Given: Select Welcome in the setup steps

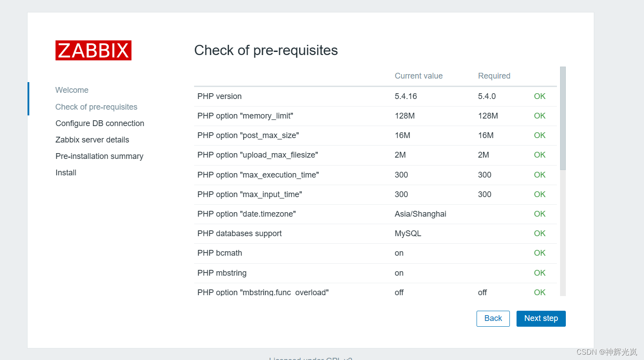Looking at the screenshot, I should coord(72,90).
